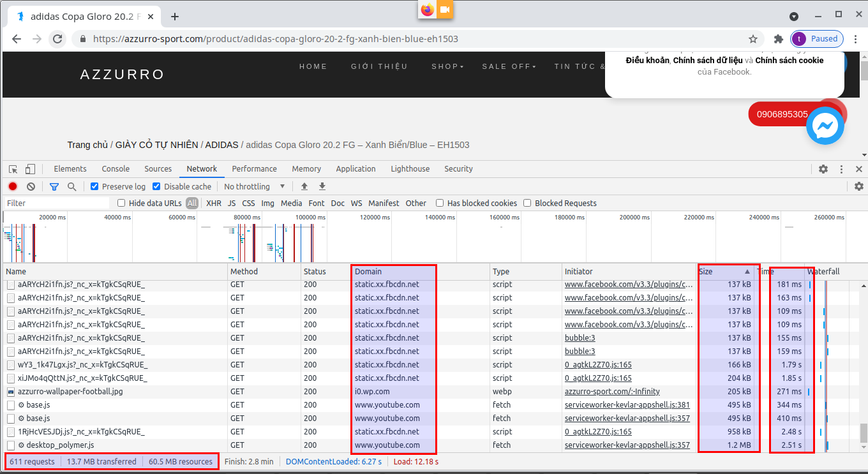Viewport: 868px width, 474px height.
Task: Enable Hide data URLs checkbox
Action: click(x=121, y=203)
